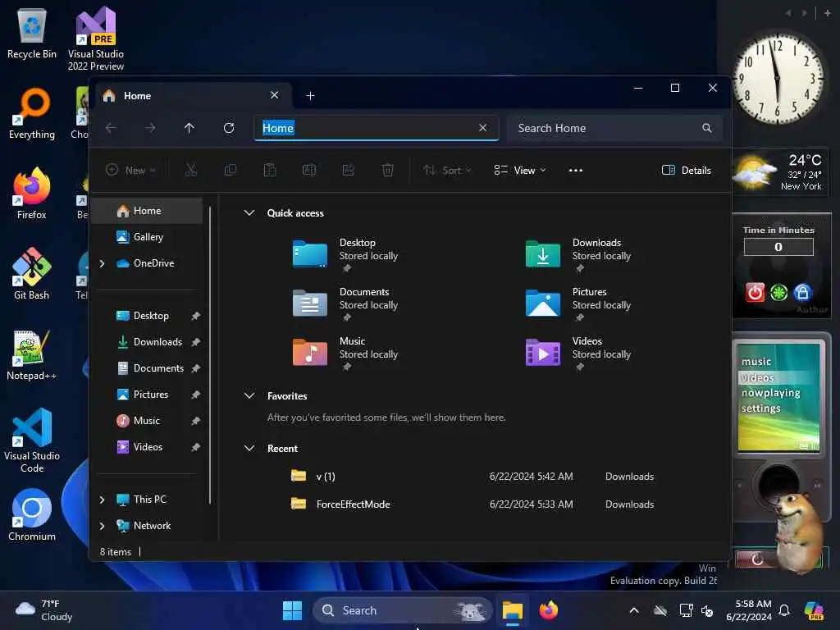840x630 pixels.
Task: Select Gallery in the navigation pane
Action: pos(148,237)
